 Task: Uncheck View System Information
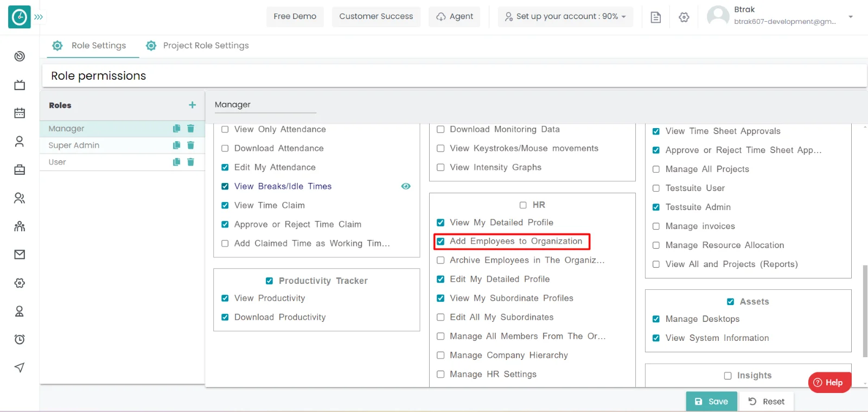pyautogui.click(x=656, y=338)
